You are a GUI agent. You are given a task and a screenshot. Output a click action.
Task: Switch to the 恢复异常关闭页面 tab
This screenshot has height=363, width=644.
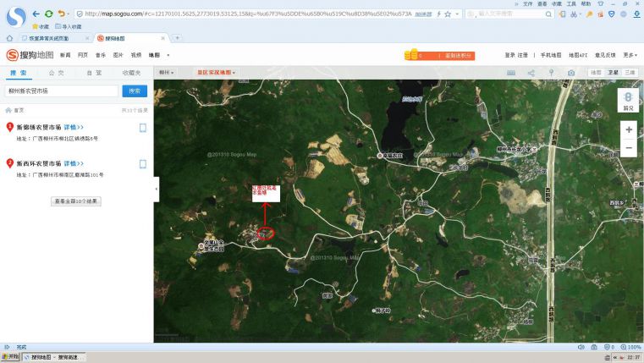point(48,38)
